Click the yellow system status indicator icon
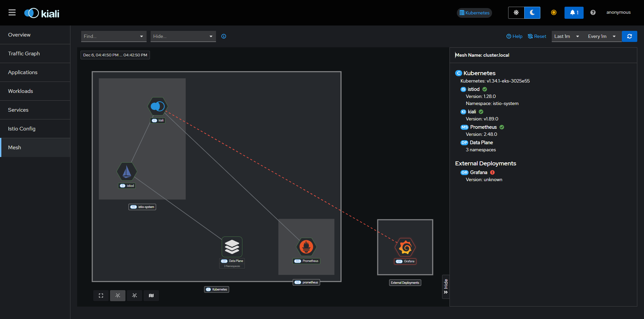This screenshot has width=644, height=319. 553,12
